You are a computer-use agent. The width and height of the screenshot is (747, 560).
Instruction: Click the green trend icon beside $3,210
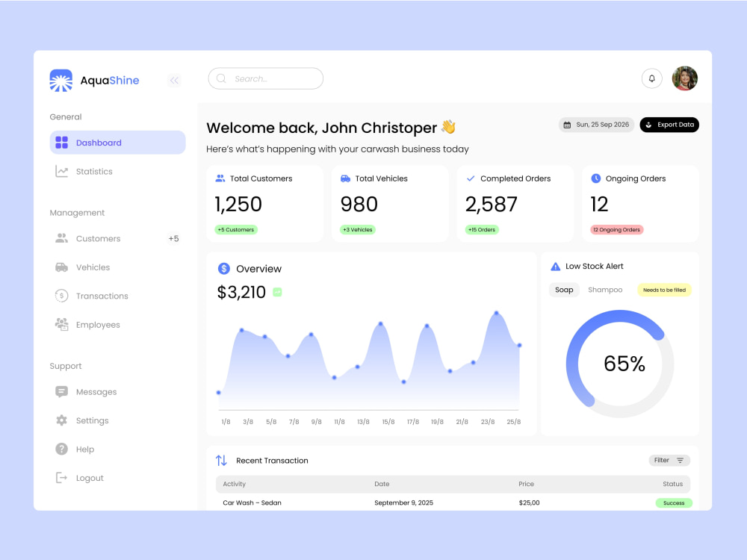coord(277,292)
